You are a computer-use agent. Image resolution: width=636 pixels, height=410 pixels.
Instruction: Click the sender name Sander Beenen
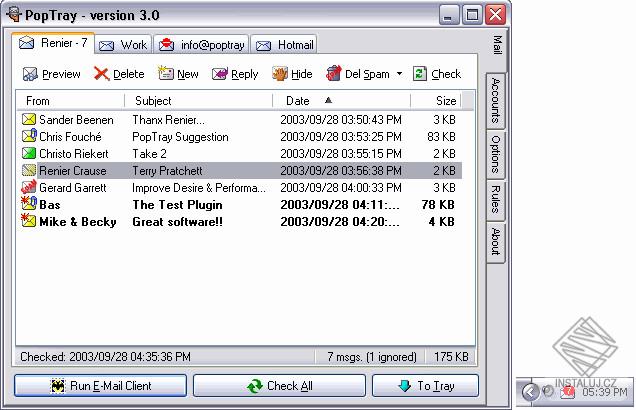pos(76,120)
